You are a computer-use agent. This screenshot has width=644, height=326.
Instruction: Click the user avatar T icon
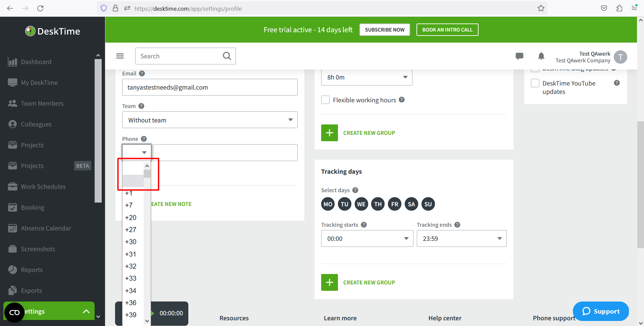point(620,57)
